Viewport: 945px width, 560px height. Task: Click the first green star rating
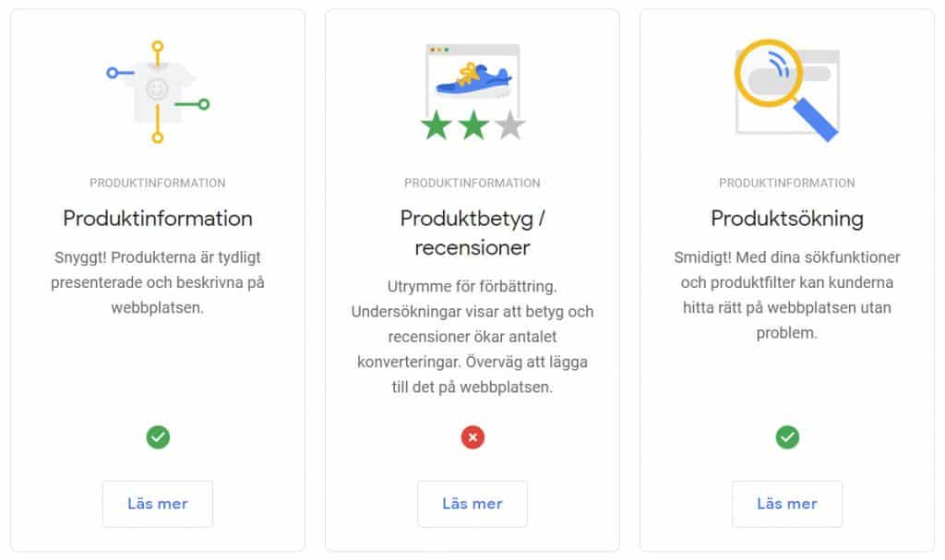[x=437, y=125]
